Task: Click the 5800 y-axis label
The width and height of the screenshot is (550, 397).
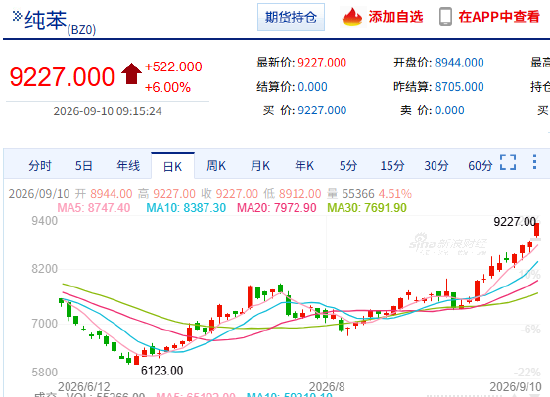Action: 45,372
